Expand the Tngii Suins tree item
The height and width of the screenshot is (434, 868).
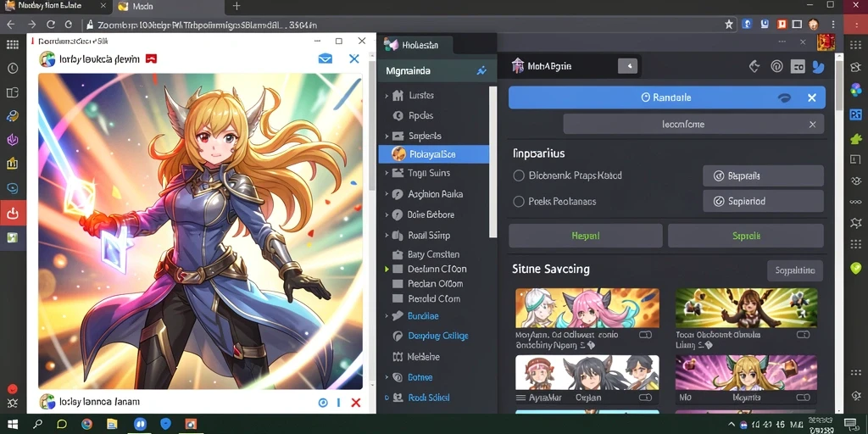coord(387,173)
